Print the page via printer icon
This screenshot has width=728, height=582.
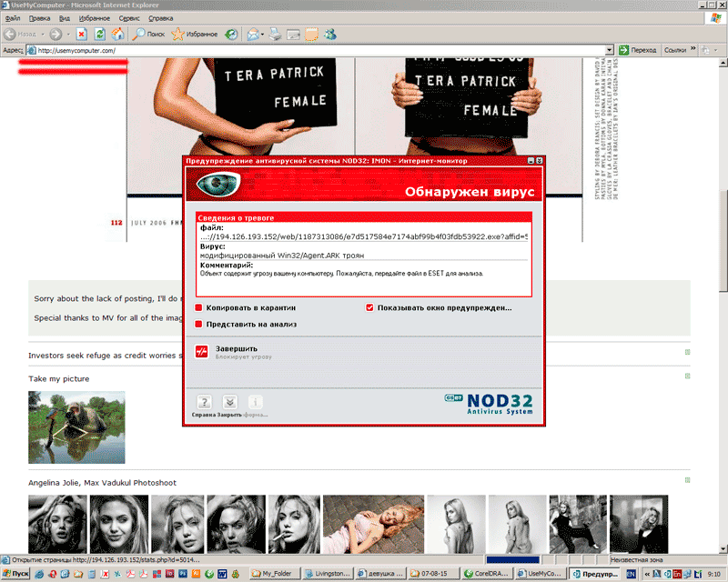click(x=276, y=35)
